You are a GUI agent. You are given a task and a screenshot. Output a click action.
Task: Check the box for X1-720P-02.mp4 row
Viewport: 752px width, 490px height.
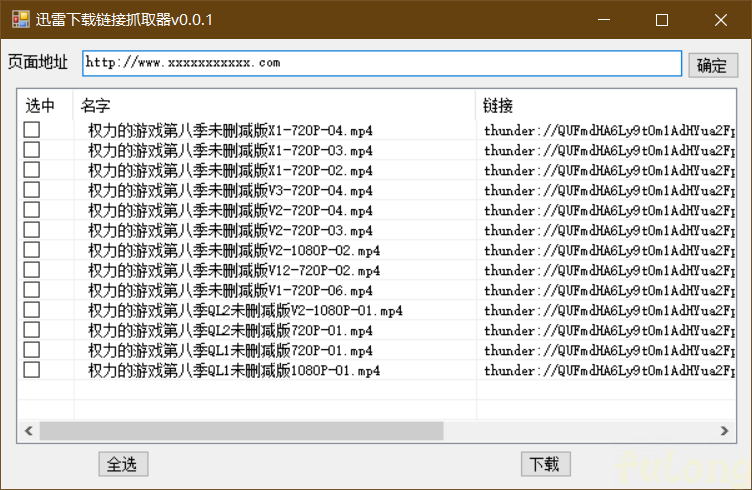coord(32,170)
